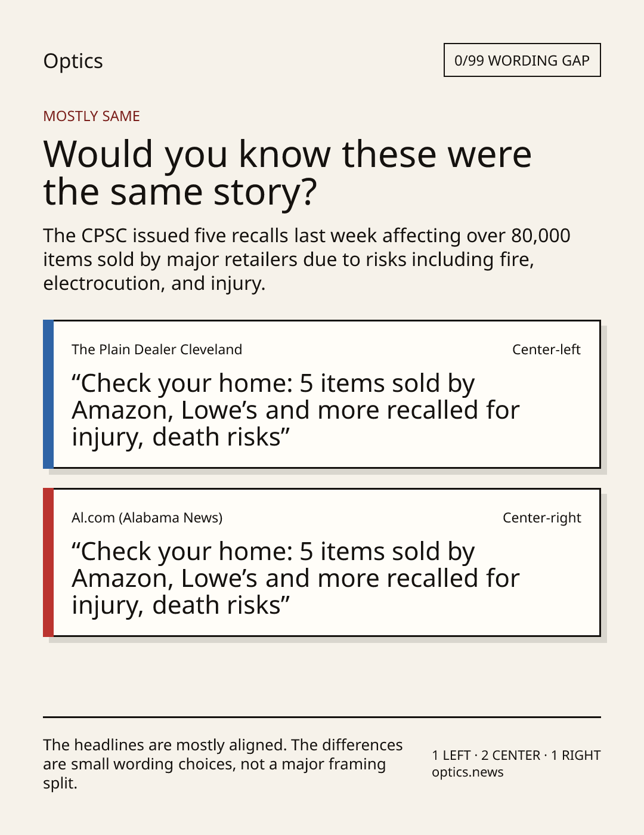Click the Center-left bias label
This screenshot has width=644, height=835.
click(546, 350)
